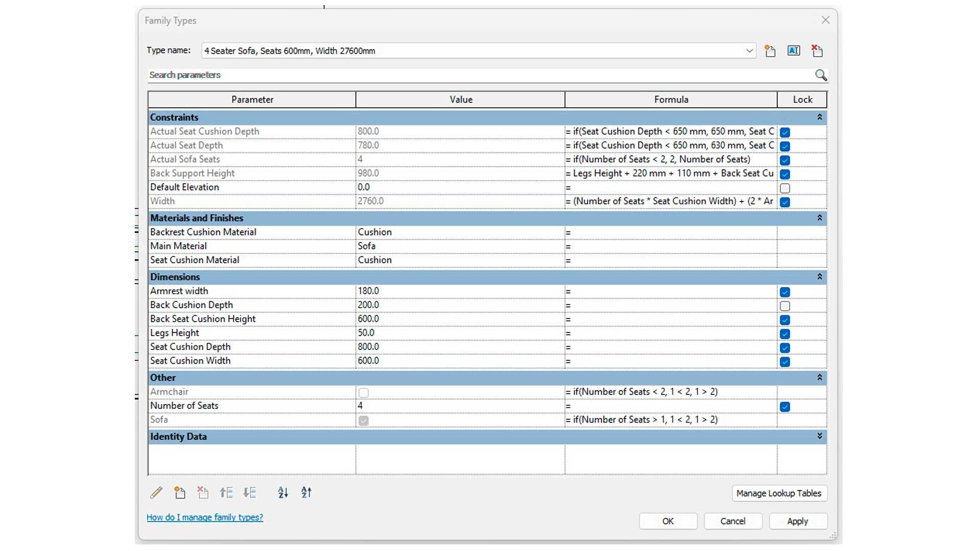Viewport: 980px width, 551px height.
Task: Click the sort parameters ascending icon
Action: tap(283, 492)
